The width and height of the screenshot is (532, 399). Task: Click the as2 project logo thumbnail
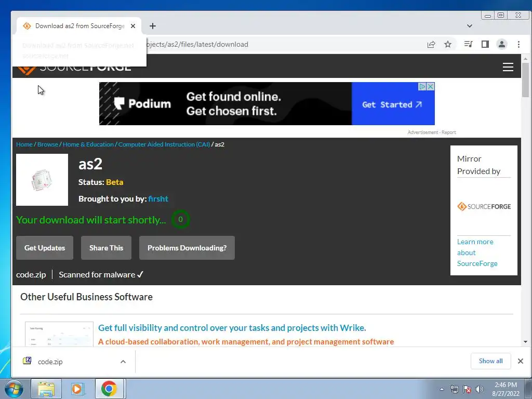pyautogui.click(x=42, y=180)
